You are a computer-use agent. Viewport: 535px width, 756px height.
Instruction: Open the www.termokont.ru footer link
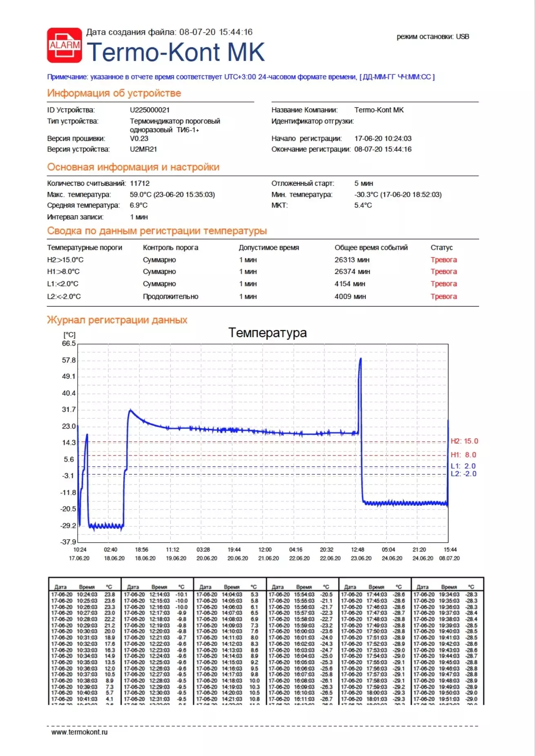[80, 732]
